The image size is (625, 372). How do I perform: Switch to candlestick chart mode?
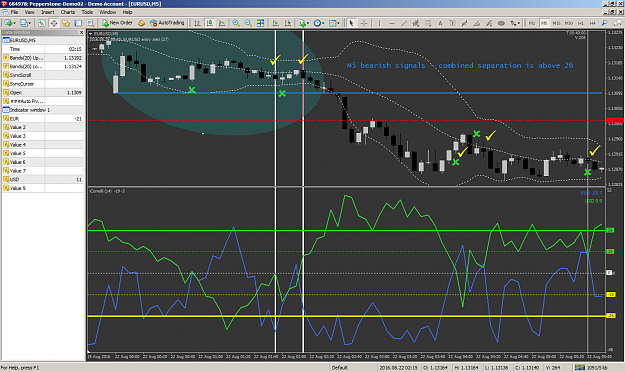pos(210,23)
